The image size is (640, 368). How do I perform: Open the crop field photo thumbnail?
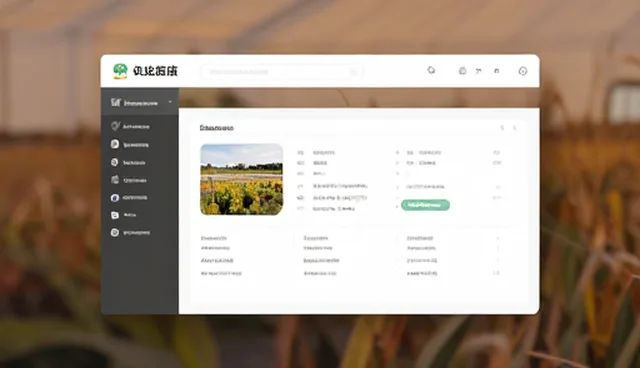point(242,179)
